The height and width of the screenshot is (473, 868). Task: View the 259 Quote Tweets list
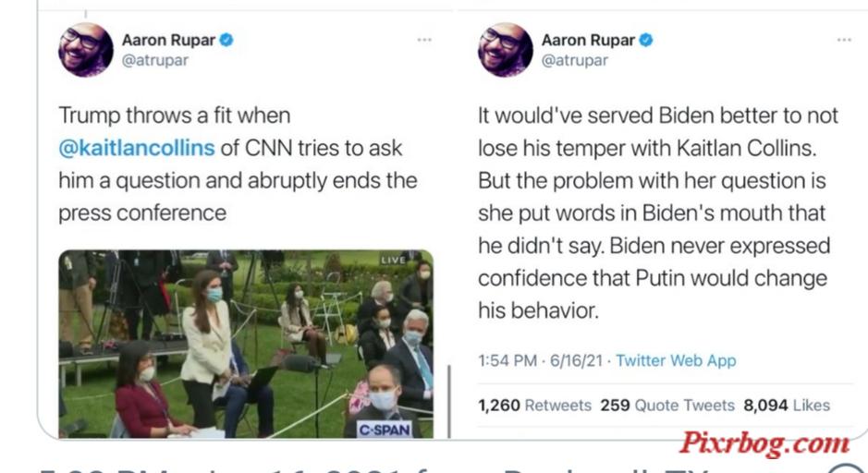[x=667, y=406]
